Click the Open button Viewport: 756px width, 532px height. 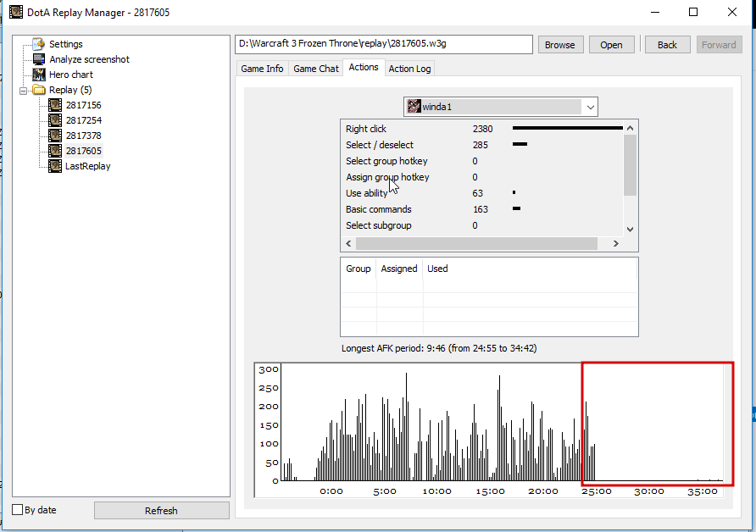click(611, 45)
